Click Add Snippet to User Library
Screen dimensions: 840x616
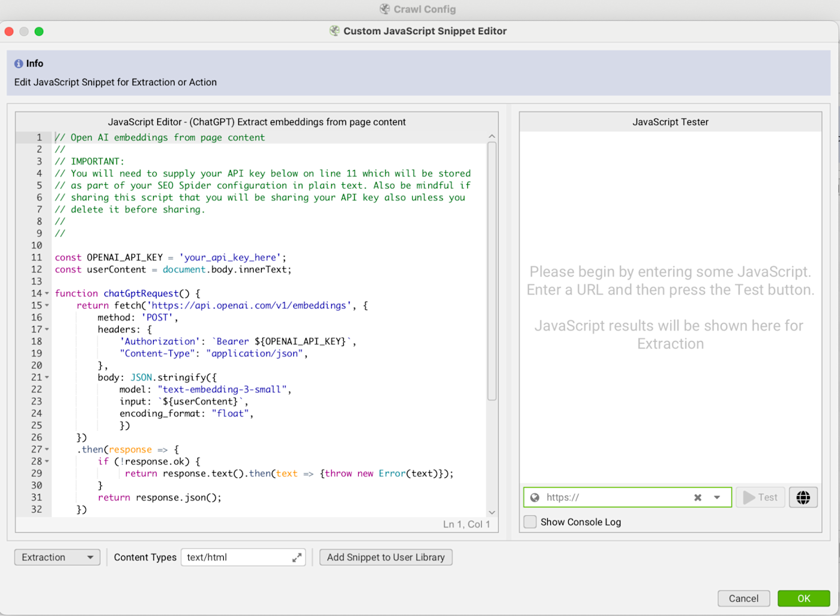click(x=386, y=557)
